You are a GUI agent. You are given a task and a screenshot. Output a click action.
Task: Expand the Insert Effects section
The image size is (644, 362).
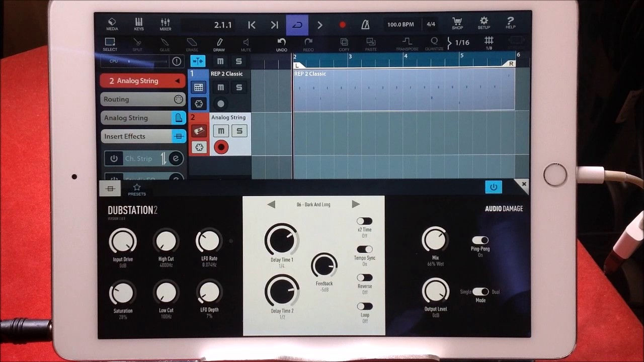pos(143,136)
